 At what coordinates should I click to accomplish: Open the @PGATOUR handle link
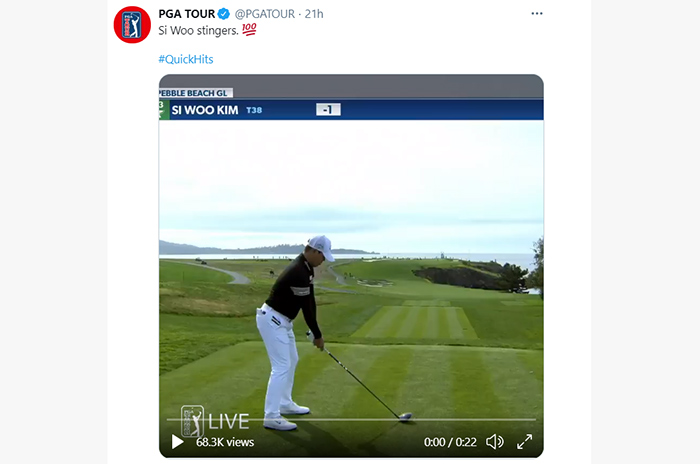tap(265, 14)
